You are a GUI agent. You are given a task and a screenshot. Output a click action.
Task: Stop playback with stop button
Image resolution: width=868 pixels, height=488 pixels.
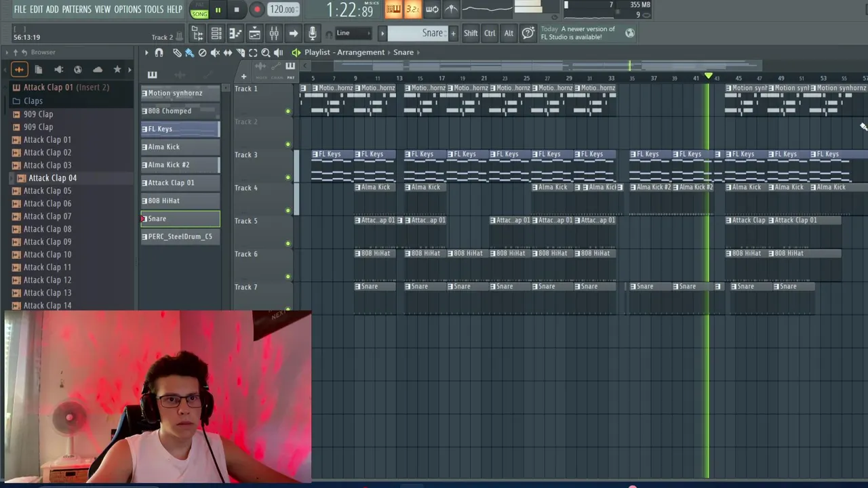pos(236,9)
